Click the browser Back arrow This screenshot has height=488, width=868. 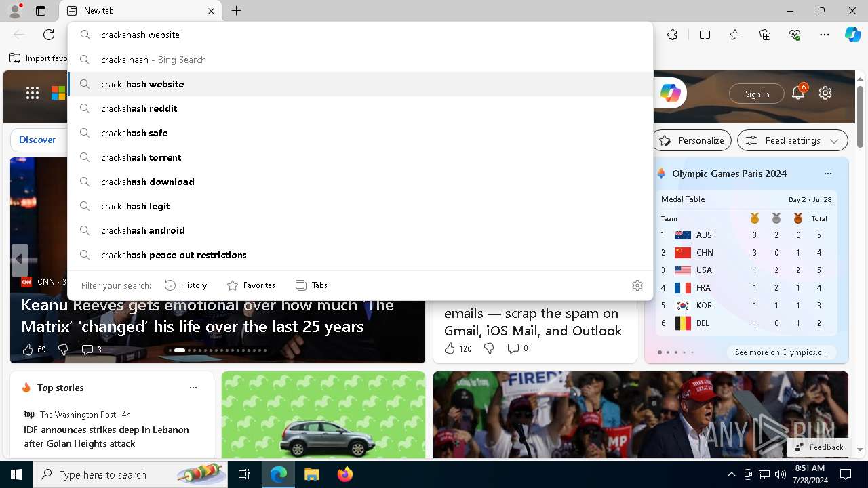(x=19, y=35)
